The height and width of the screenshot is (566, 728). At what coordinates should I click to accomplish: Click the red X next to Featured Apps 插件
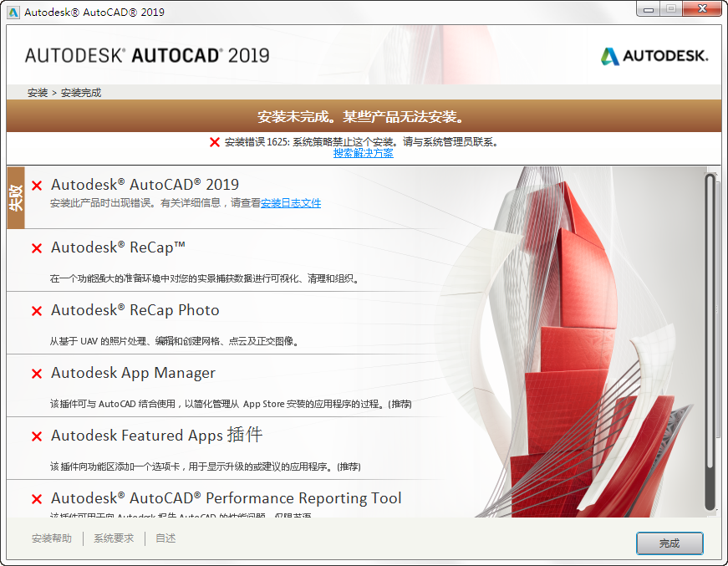pyautogui.click(x=37, y=436)
